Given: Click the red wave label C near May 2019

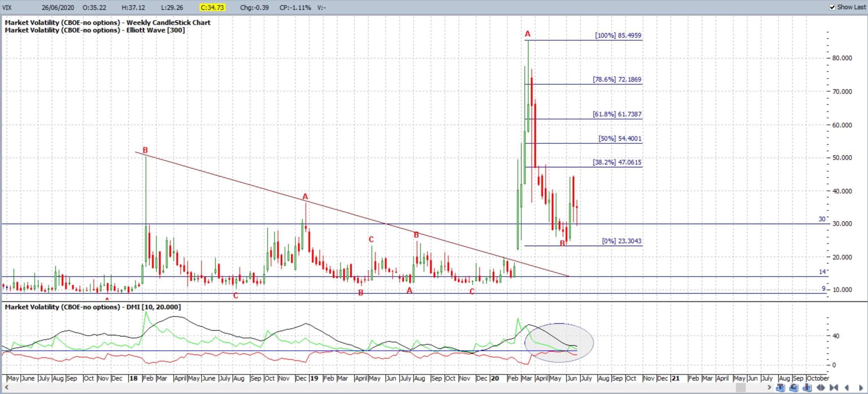Looking at the screenshot, I should (x=371, y=239).
